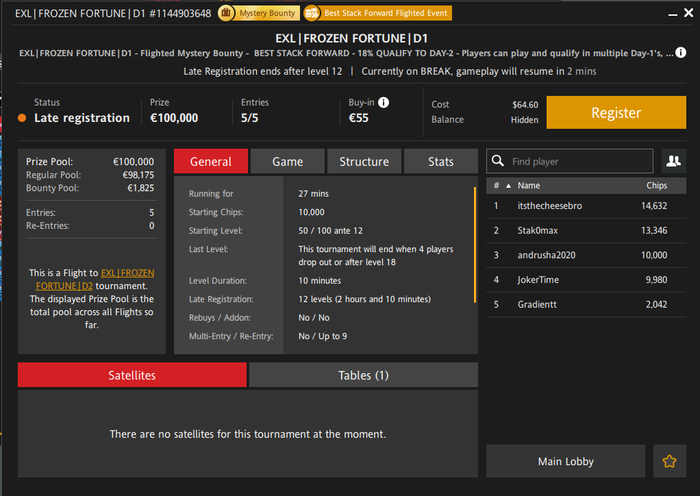Return to Main Lobby
The width and height of the screenshot is (700, 496).
pos(566,461)
